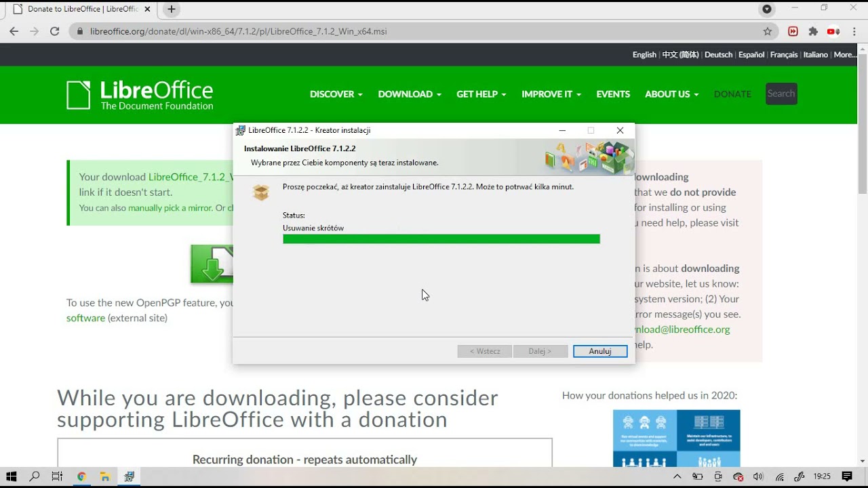Switch site language to English

pos(644,55)
